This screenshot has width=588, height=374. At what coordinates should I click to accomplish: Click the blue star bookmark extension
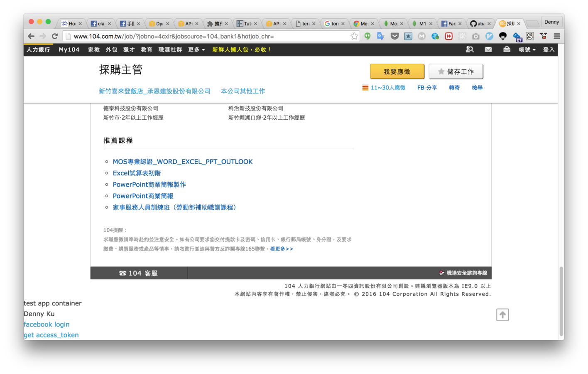click(408, 36)
